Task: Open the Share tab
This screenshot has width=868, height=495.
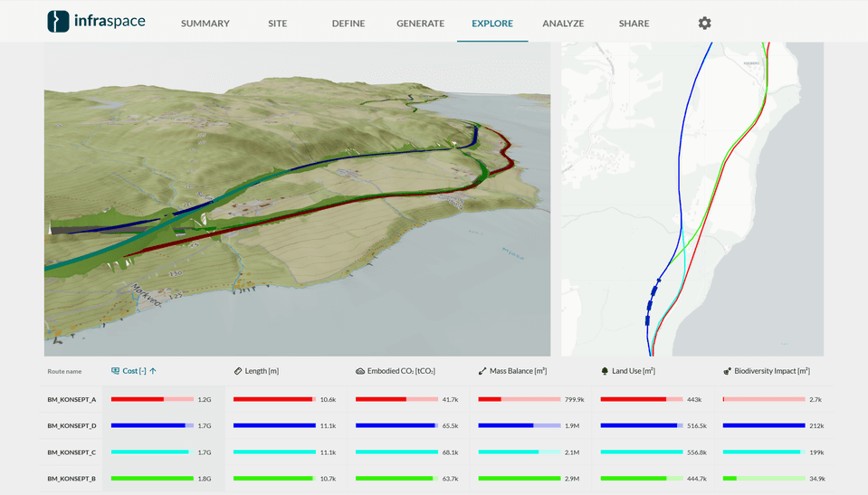Action: 634,24
